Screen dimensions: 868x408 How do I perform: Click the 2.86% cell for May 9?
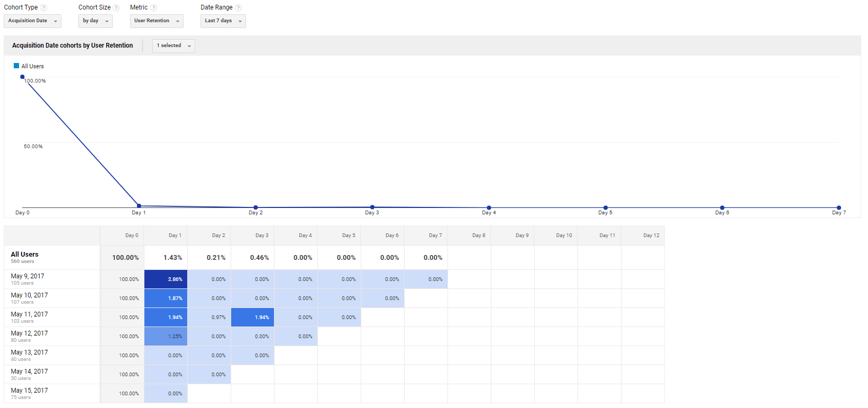[166, 279]
